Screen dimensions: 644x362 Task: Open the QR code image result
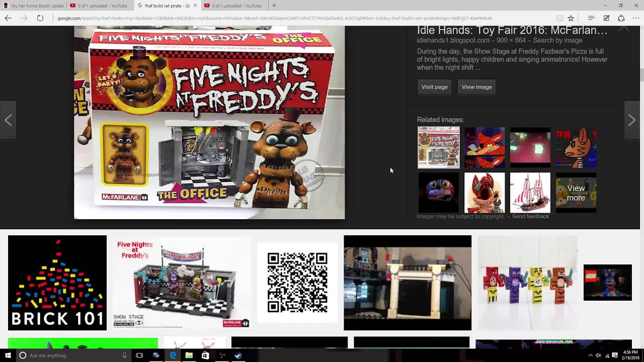[x=297, y=283]
